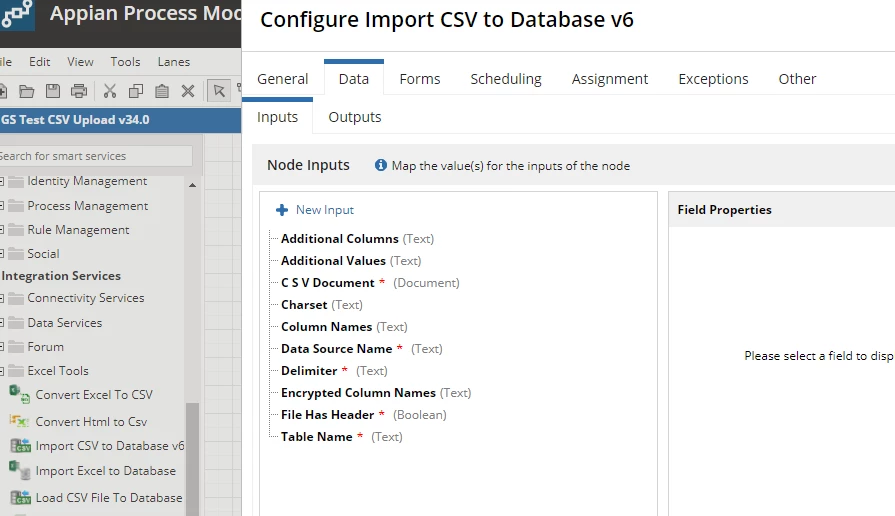The image size is (895, 516).
Task: Click the Load CSV File To Database label
Action: click(x=109, y=498)
